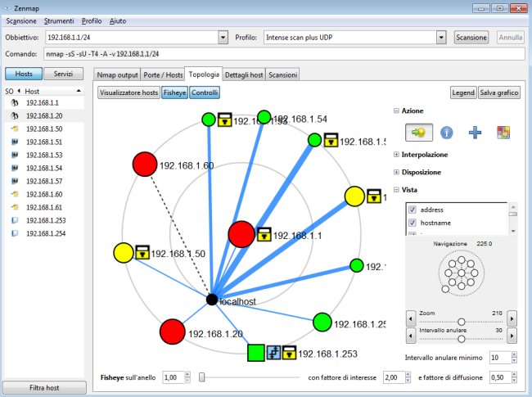The width and height of the screenshot is (532, 397).
Task: Select host 192.168.1.57 in list
Action: [x=44, y=181]
